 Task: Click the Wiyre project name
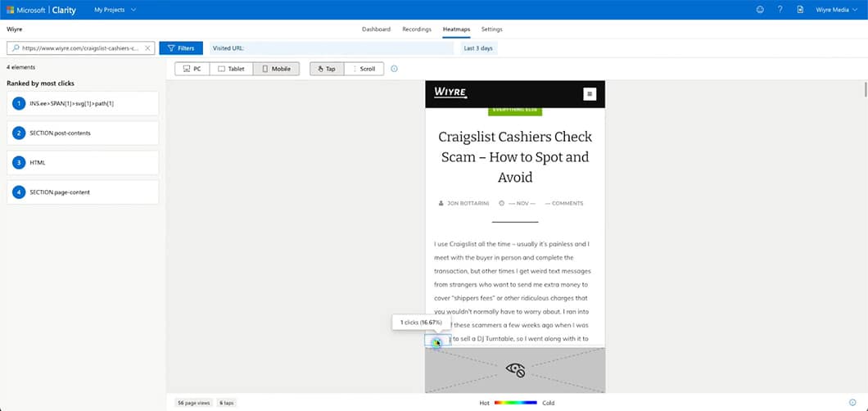coord(15,29)
